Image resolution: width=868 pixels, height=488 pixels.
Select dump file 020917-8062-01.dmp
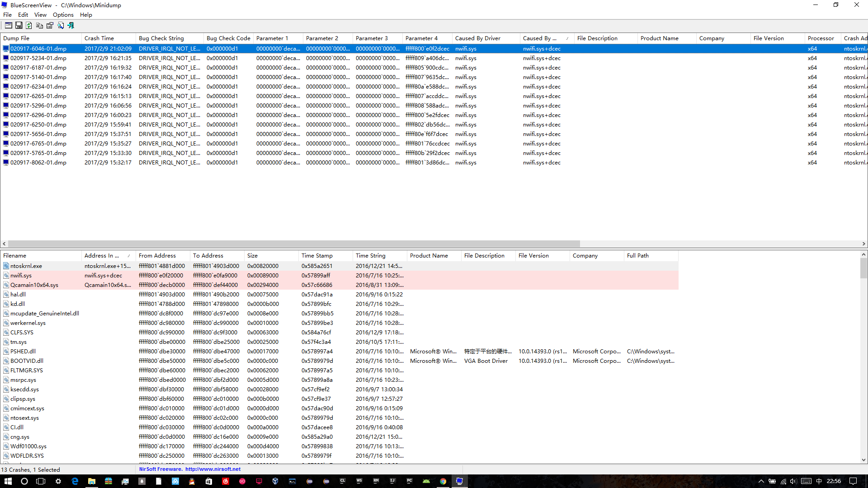(38, 163)
